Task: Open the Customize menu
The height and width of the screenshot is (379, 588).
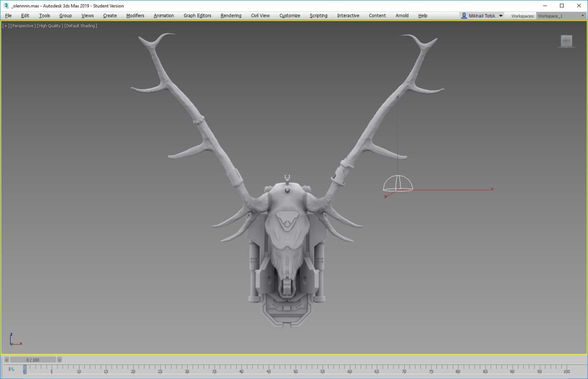Action: click(x=290, y=16)
